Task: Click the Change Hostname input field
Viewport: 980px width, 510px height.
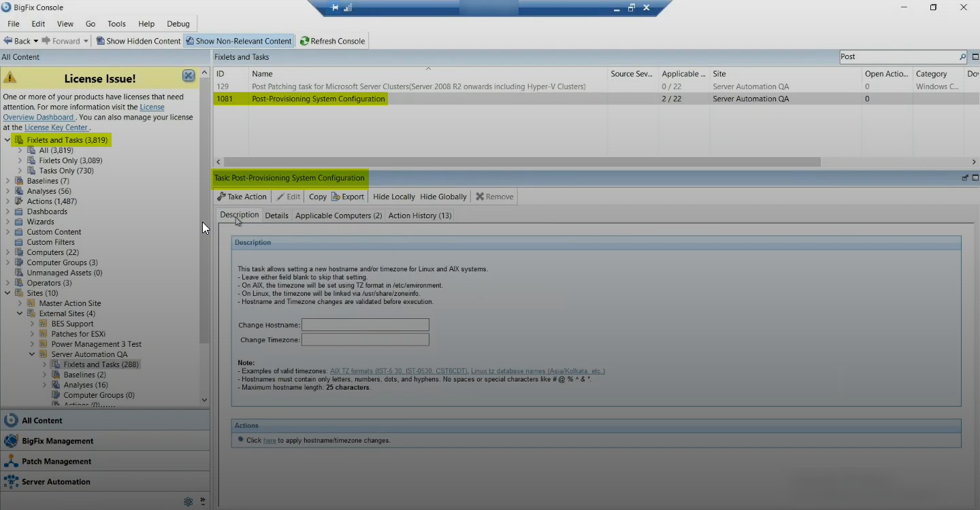Action: click(x=365, y=325)
